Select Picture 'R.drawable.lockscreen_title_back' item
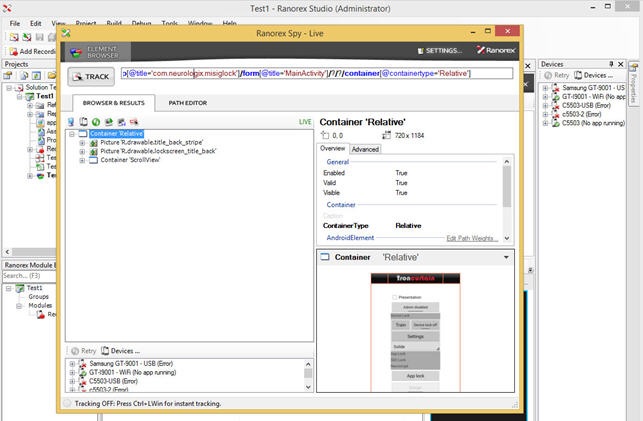643x421 pixels. [158, 151]
